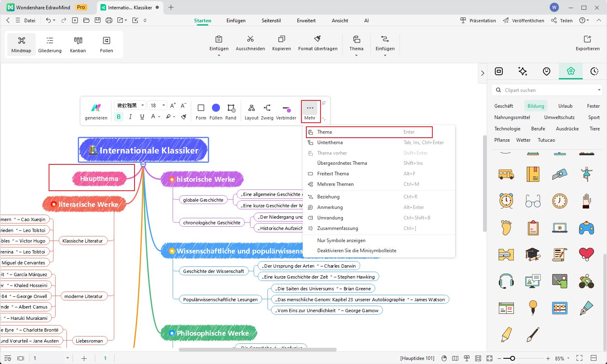Choose Unterthema from the menu
607x364 pixels.
(x=330, y=143)
